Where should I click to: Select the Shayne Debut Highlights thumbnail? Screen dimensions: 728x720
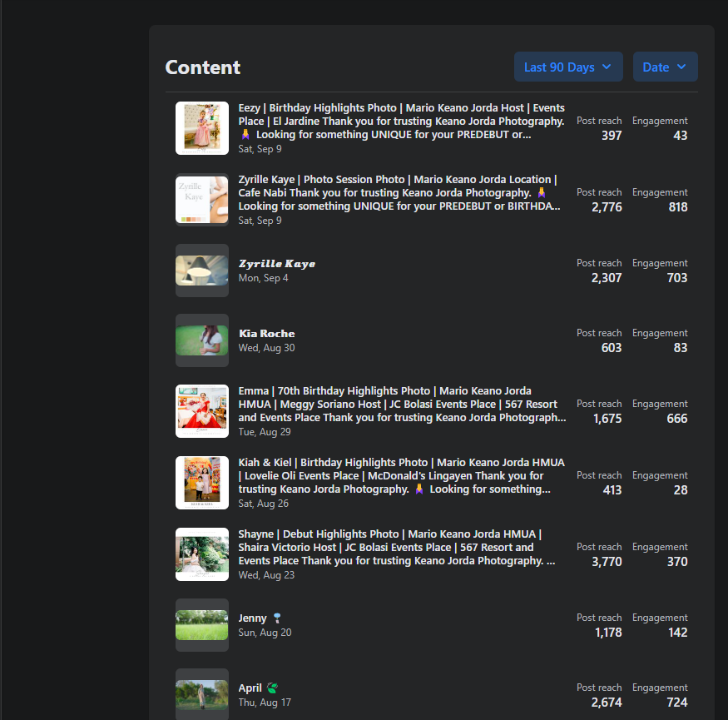(x=202, y=554)
